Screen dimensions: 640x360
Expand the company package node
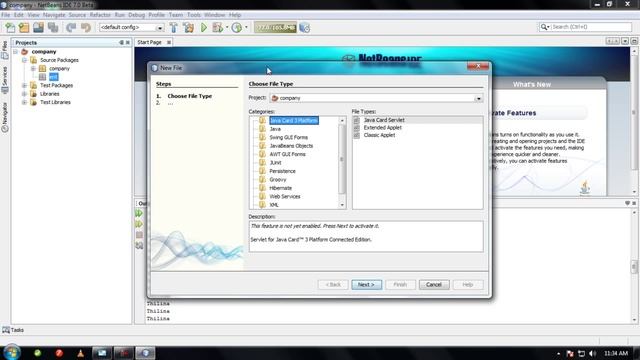point(33,69)
